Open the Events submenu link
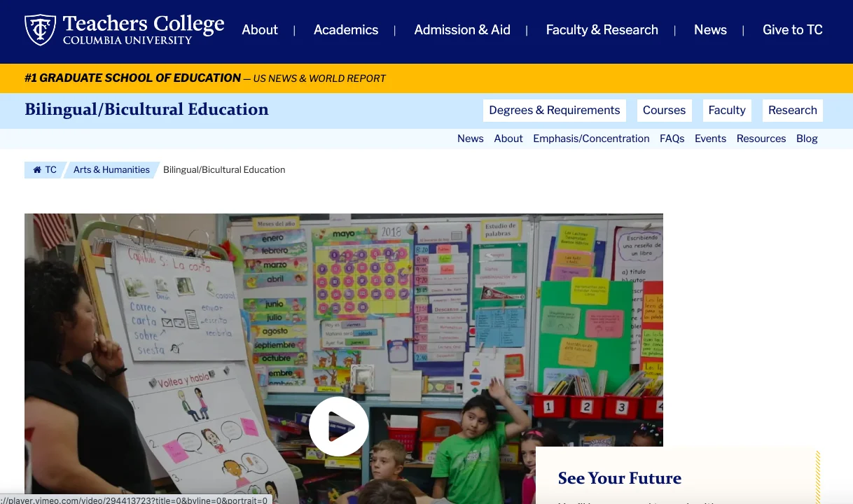 tap(710, 139)
